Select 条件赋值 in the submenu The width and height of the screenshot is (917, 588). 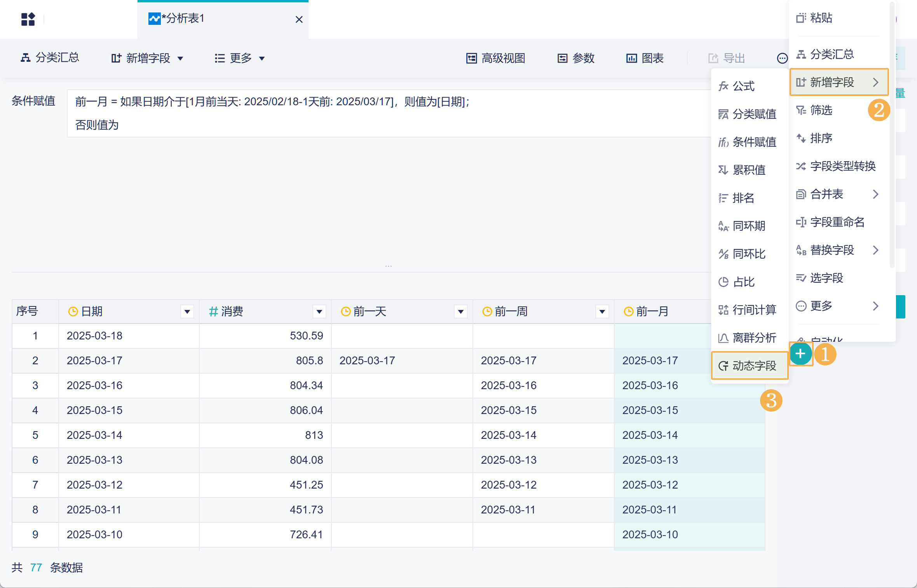[747, 142]
